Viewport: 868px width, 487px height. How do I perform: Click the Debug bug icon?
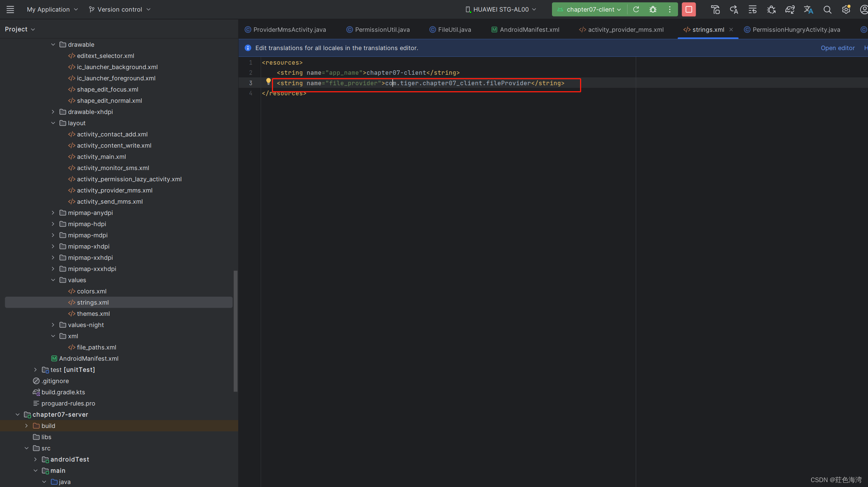653,9
